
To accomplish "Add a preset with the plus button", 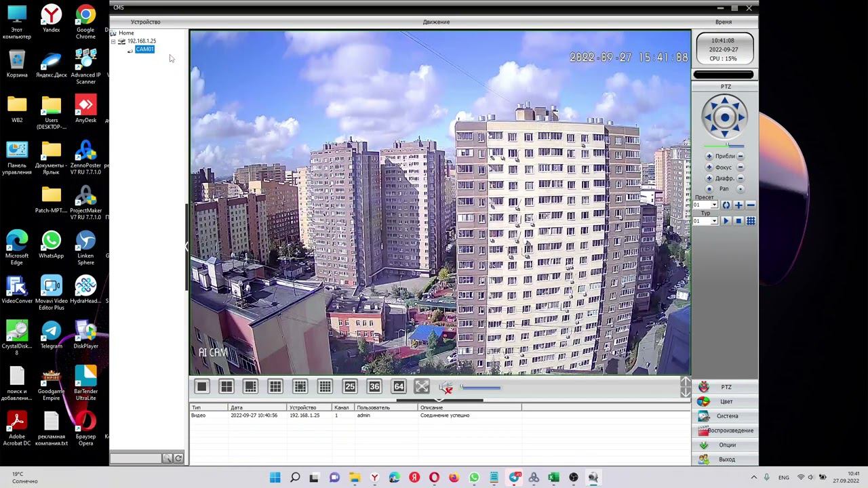I will pyautogui.click(x=738, y=205).
